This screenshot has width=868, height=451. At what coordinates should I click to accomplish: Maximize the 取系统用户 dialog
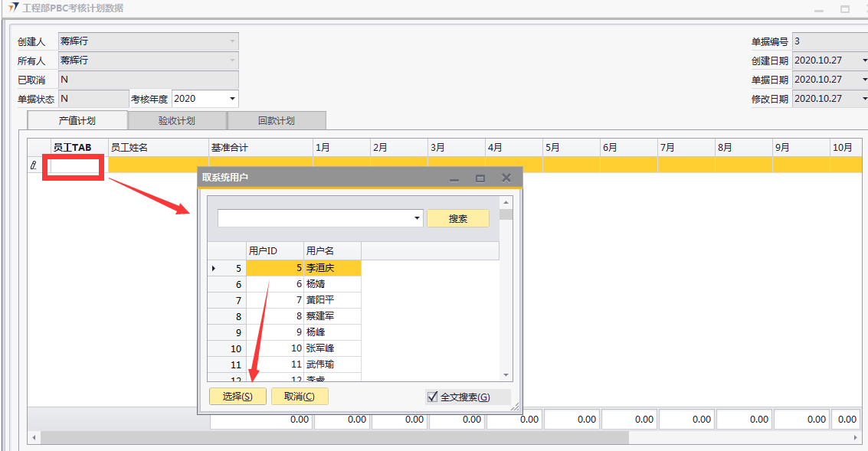click(x=480, y=178)
